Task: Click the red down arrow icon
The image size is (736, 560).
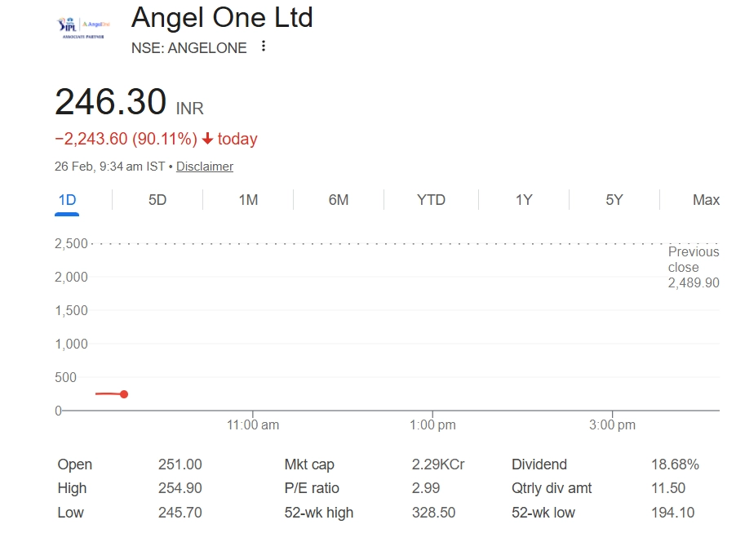Action: 208,139
